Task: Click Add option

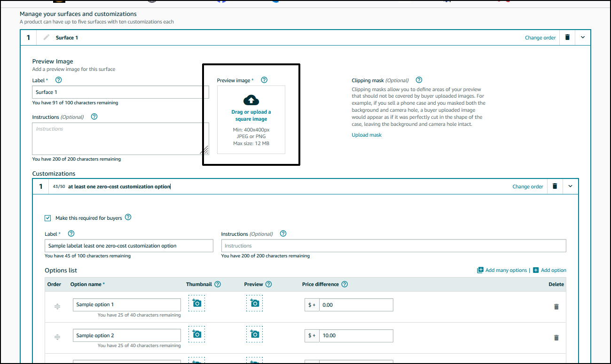Action: (549, 270)
